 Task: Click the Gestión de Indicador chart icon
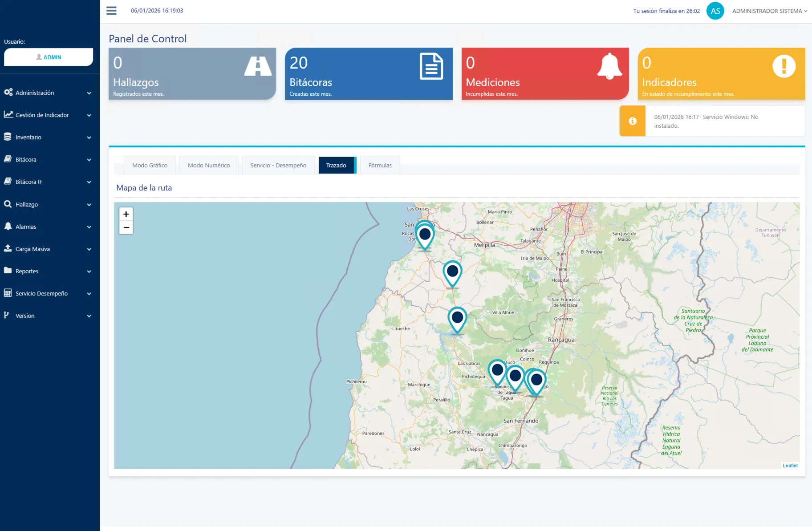8,114
